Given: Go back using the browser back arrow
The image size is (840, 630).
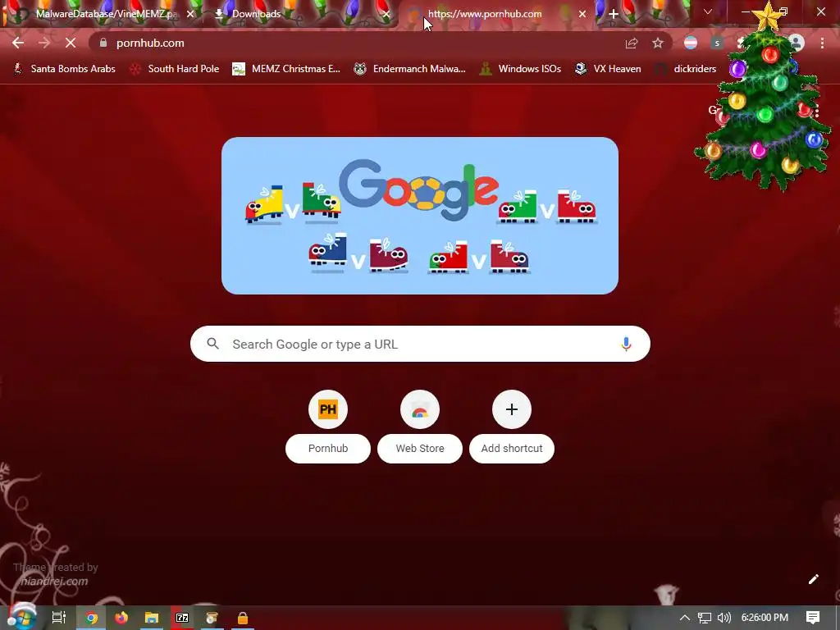Looking at the screenshot, I should [18, 43].
